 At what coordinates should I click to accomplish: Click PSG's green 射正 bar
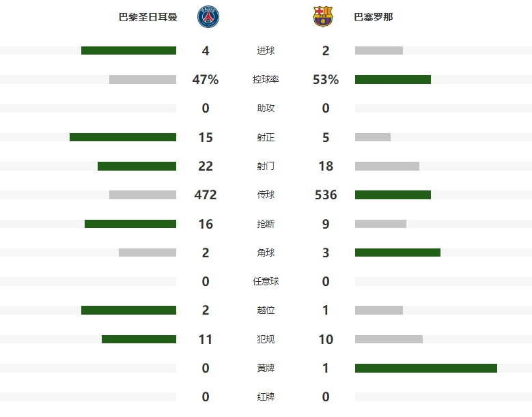pos(123,137)
